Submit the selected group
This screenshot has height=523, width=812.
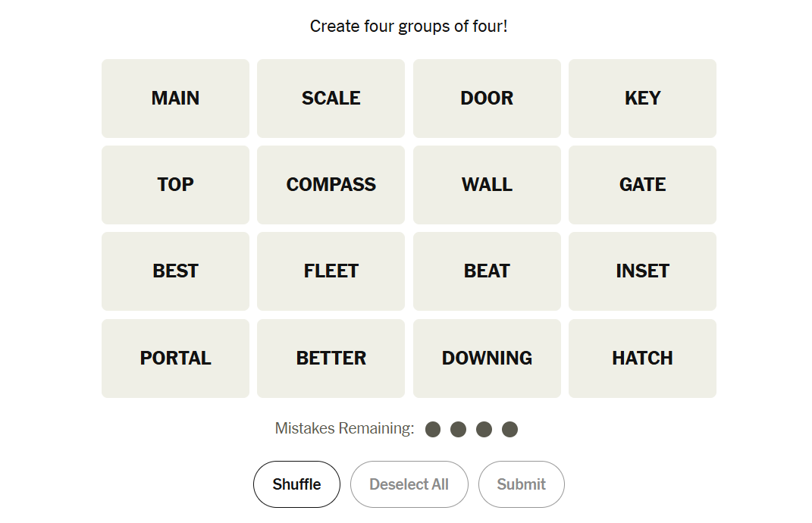tap(521, 484)
